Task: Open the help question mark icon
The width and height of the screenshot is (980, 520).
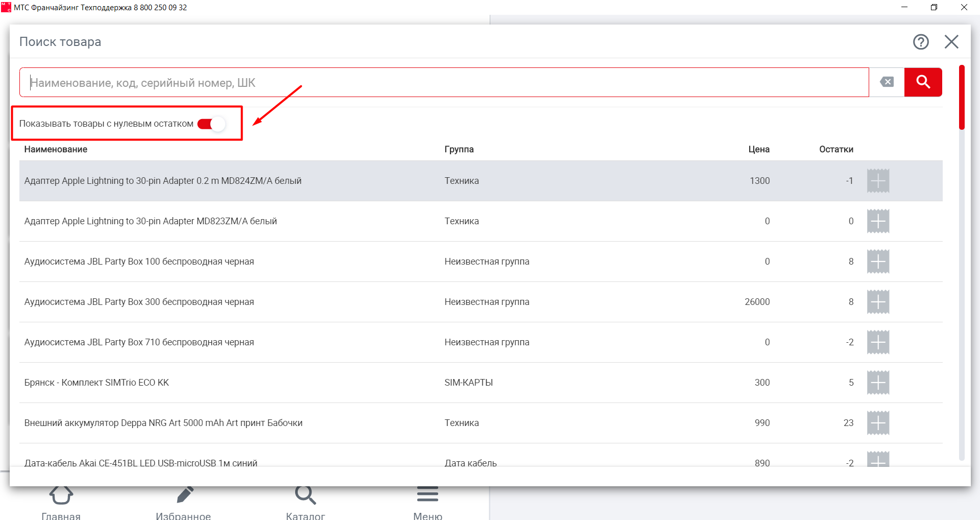Action: (x=921, y=42)
